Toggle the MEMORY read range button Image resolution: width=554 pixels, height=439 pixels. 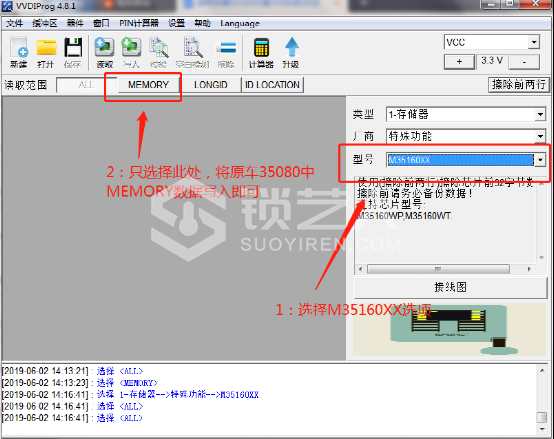(148, 85)
